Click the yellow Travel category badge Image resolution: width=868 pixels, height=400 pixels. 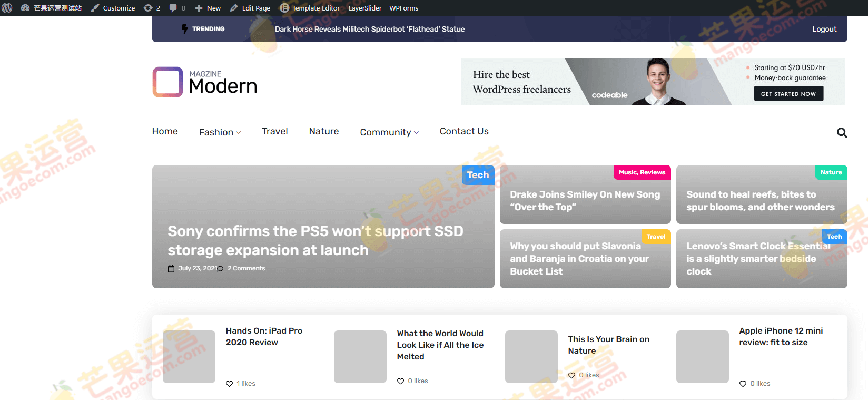pos(656,237)
